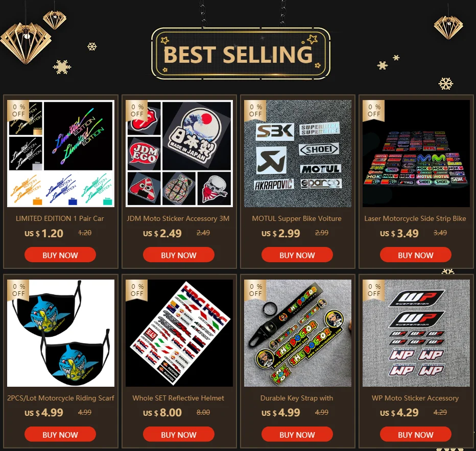Buy the US $1.20 LIMITED EDITION sticker
Image resolution: width=476 pixels, height=451 pixels.
tap(60, 255)
